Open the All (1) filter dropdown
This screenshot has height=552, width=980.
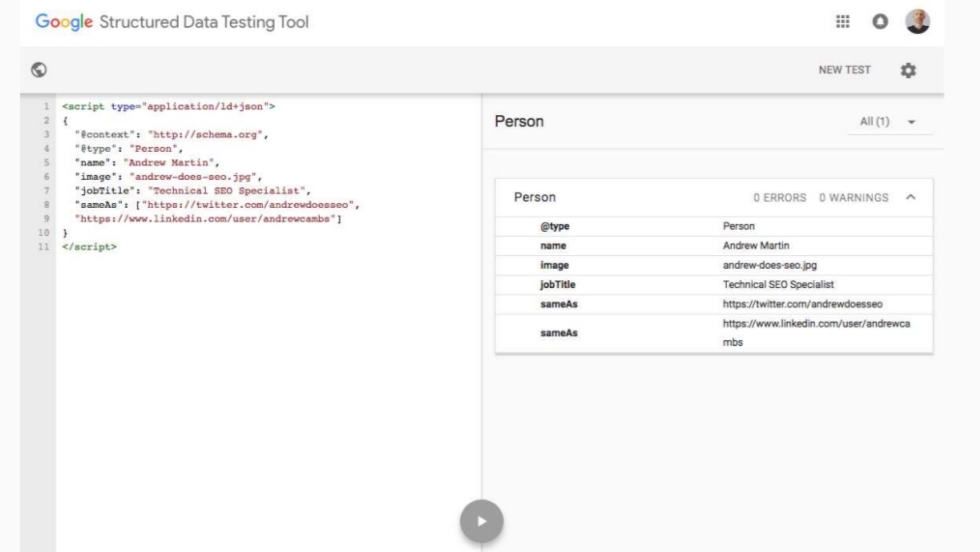(888, 122)
